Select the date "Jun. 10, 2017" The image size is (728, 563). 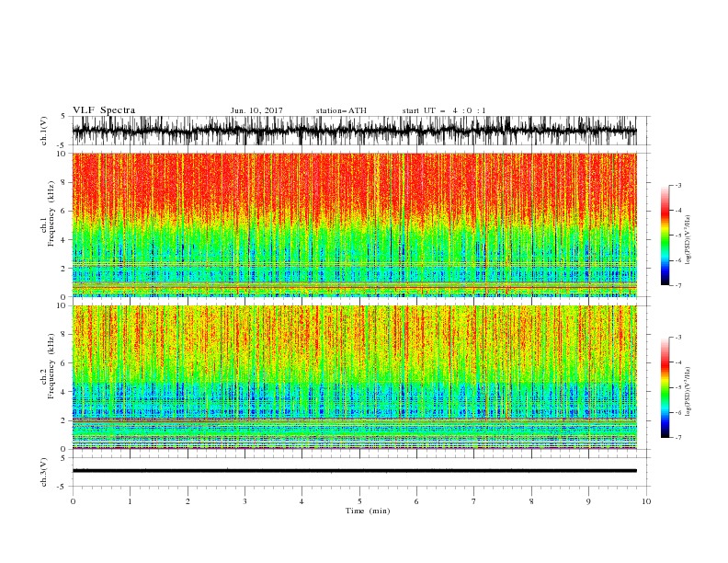pyautogui.click(x=256, y=110)
